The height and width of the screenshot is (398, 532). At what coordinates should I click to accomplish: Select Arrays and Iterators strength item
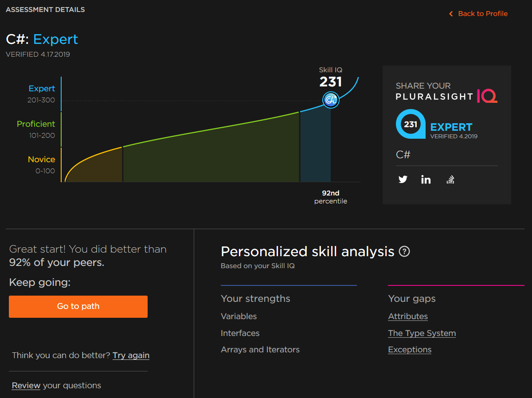pos(260,350)
